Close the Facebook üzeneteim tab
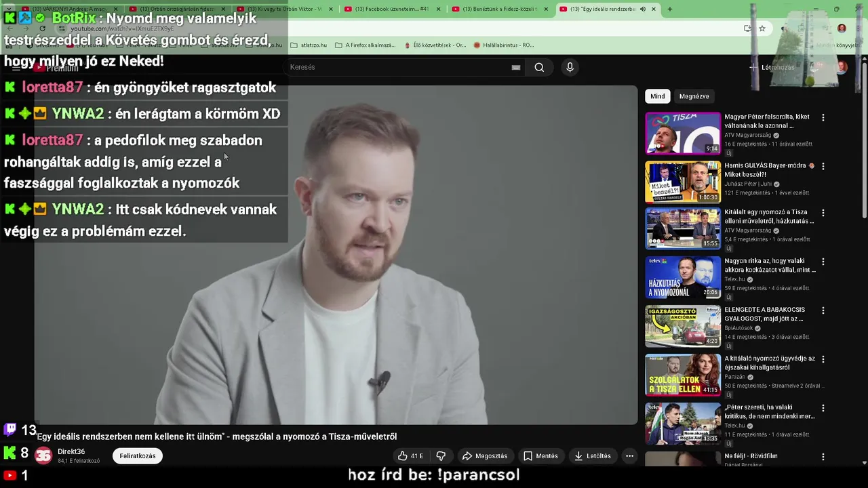868x488 pixels. pyautogui.click(x=439, y=9)
